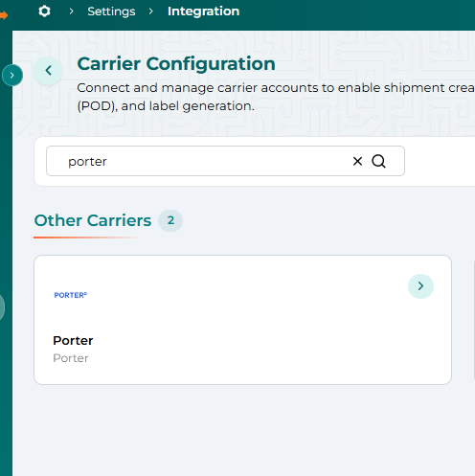This screenshot has width=475, height=476.
Task: Select the Other Carriers tab heading
Action: click(93, 220)
